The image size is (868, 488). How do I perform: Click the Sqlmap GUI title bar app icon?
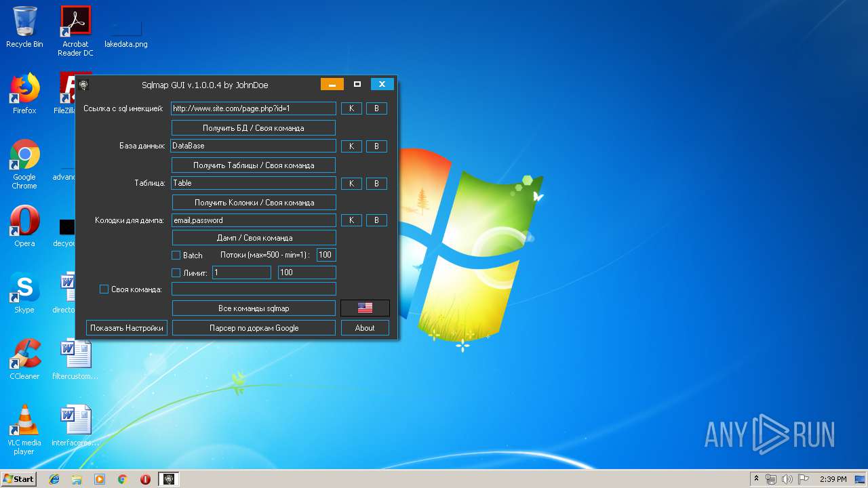point(84,85)
